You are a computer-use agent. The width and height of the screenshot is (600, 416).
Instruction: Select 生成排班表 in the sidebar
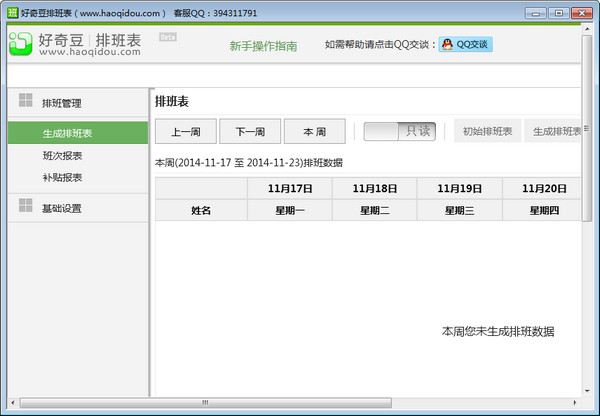(x=78, y=133)
